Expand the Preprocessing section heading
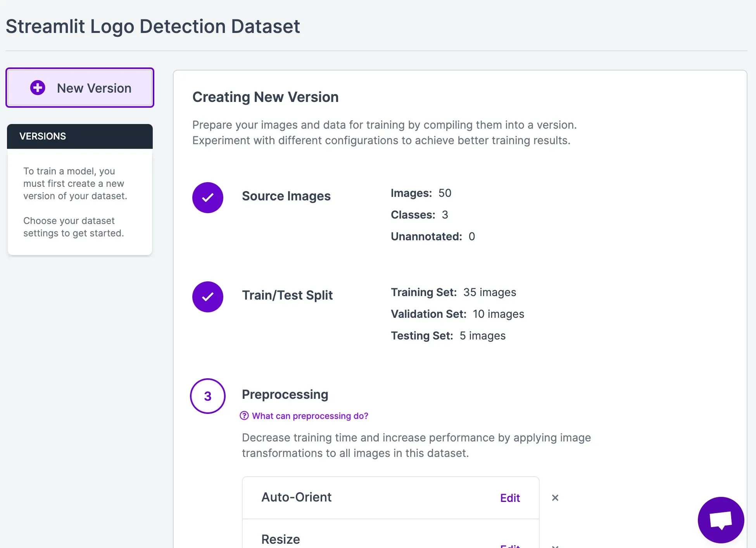This screenshot has width=756, height=548. point(285,395)
